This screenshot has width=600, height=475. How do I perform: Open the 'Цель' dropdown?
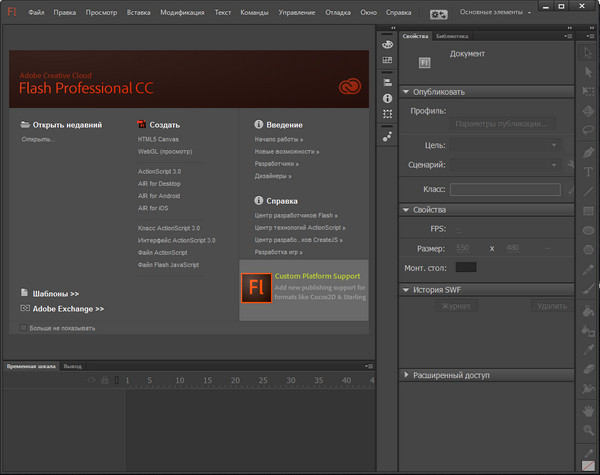[505, 145]
